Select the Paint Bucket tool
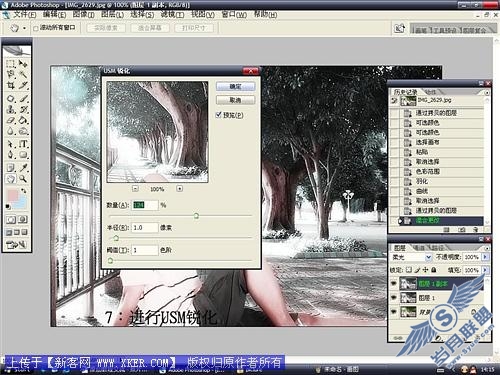This screenshot has height=375, width=500. (23, 120)
